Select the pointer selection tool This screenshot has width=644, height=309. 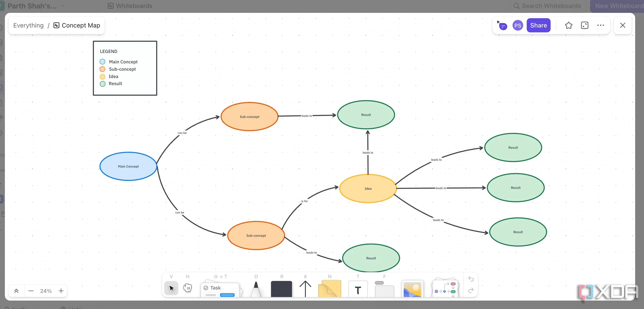[x=171, y=288]
